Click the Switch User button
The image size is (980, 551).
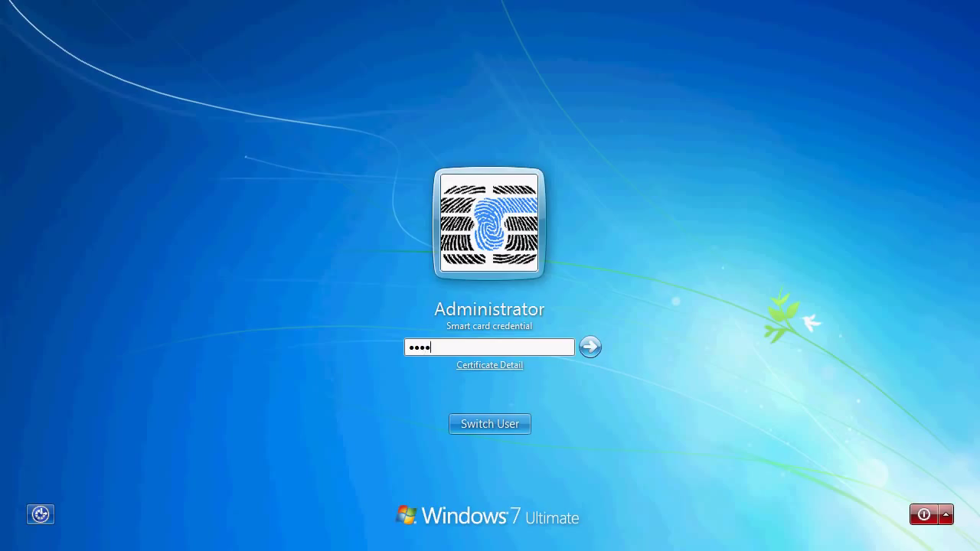(x=489, y=424)
